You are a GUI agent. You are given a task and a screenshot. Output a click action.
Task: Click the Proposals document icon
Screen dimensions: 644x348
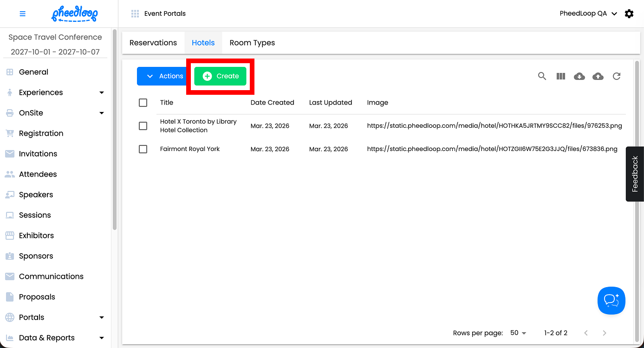point(9,297)
